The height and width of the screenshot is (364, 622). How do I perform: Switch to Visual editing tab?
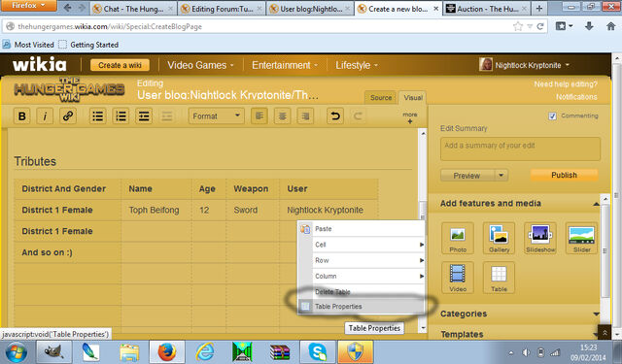(413, 97)
